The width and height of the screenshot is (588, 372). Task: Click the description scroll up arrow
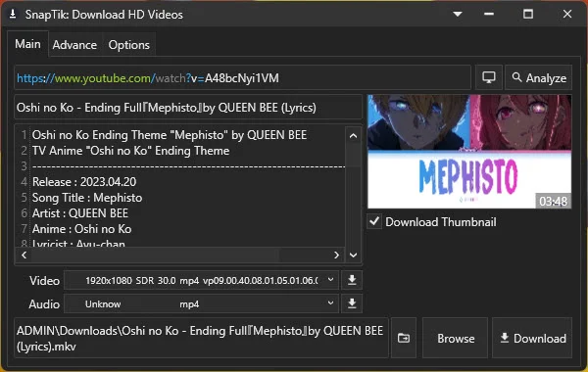(353, 136)
